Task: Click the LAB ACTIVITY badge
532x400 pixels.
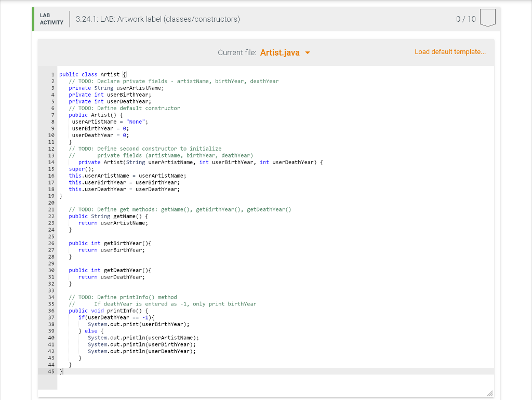Action: tap(50, 19)
